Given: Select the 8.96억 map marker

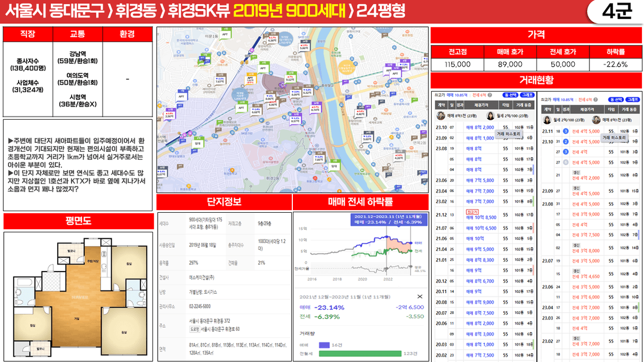Looking at the screenshot, I should (270, 97).
